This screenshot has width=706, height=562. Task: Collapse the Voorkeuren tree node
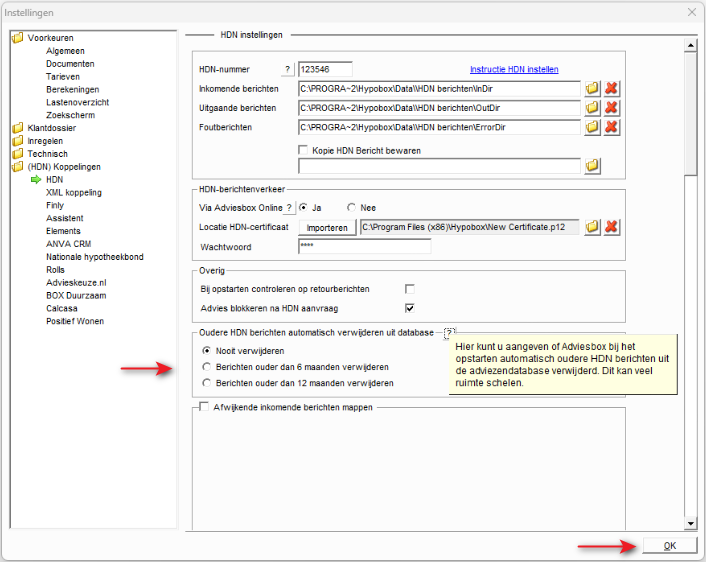pos(50,38)
